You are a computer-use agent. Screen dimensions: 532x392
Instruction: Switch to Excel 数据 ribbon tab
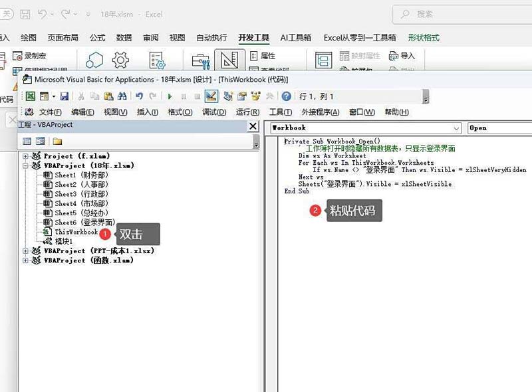(124, 38)
